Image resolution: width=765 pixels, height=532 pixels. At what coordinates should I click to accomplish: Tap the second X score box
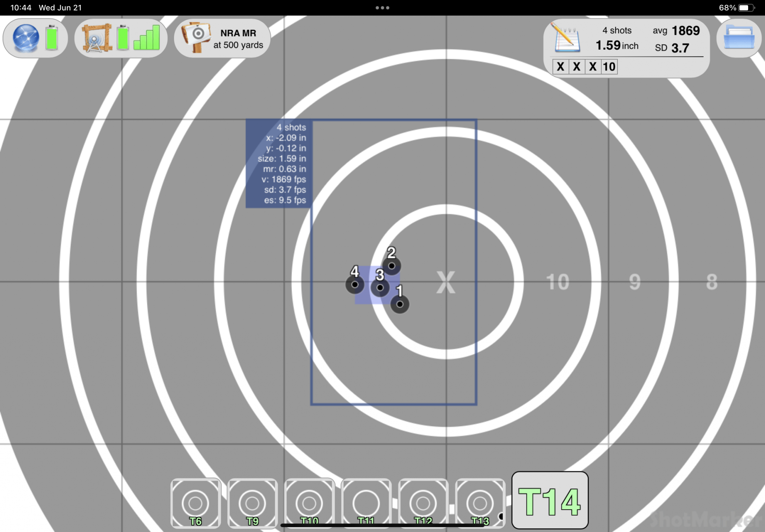[577, 67]
